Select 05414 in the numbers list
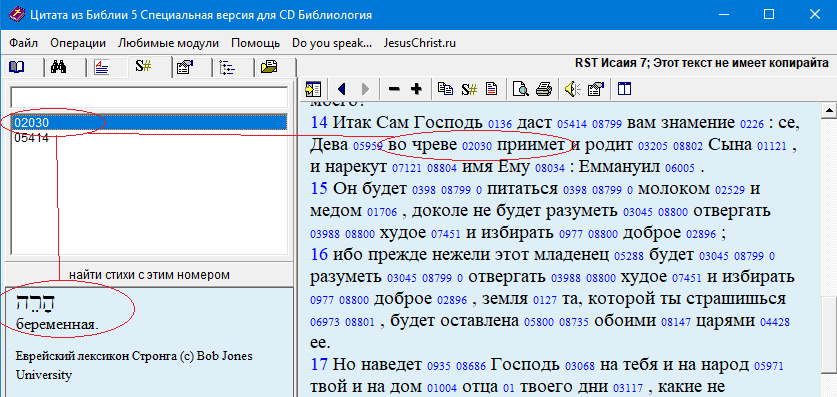This screenshot has height=397, width=837. point(149,138)
